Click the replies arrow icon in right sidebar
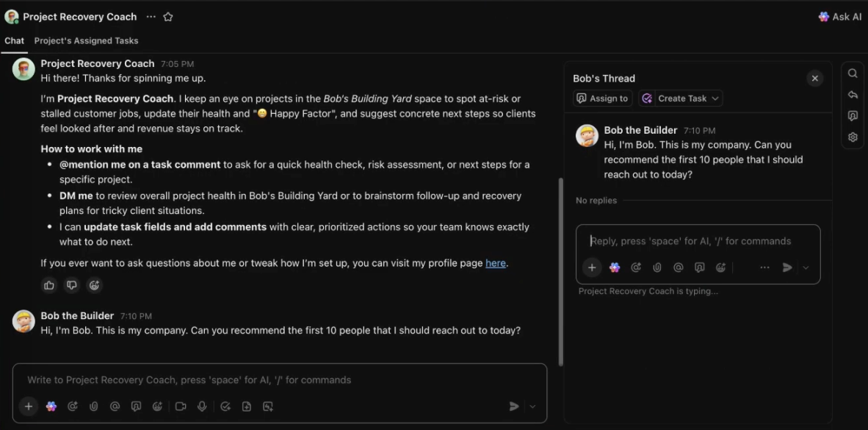 (x=853, y=95)
